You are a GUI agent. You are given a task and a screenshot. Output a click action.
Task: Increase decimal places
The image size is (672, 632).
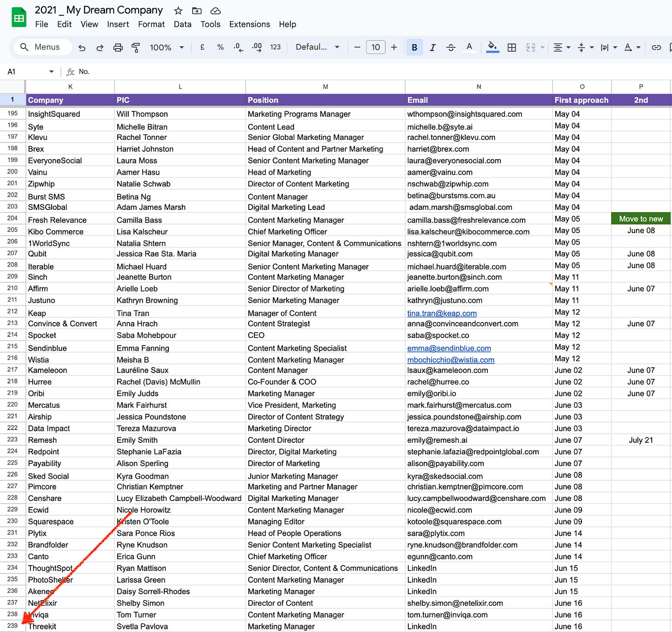[x=257, y=47]
